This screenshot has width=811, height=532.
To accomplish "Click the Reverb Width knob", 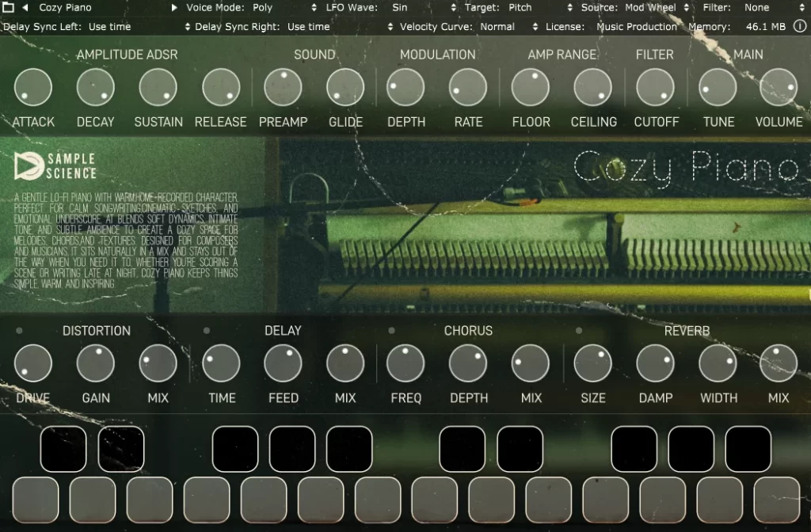I will 718,363.
